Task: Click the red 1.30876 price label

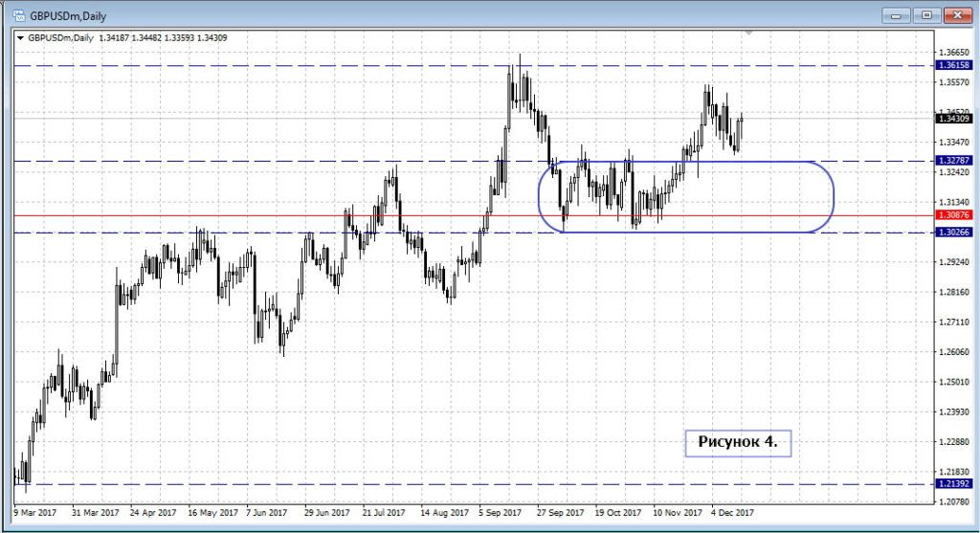Action: click(955, 215)
